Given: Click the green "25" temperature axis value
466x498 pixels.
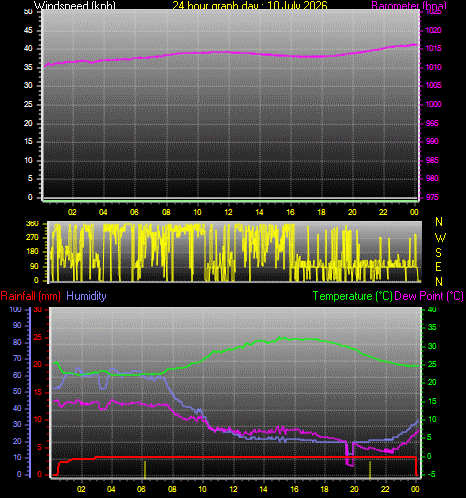Looking at the screenshot, I should click(432, 364).
